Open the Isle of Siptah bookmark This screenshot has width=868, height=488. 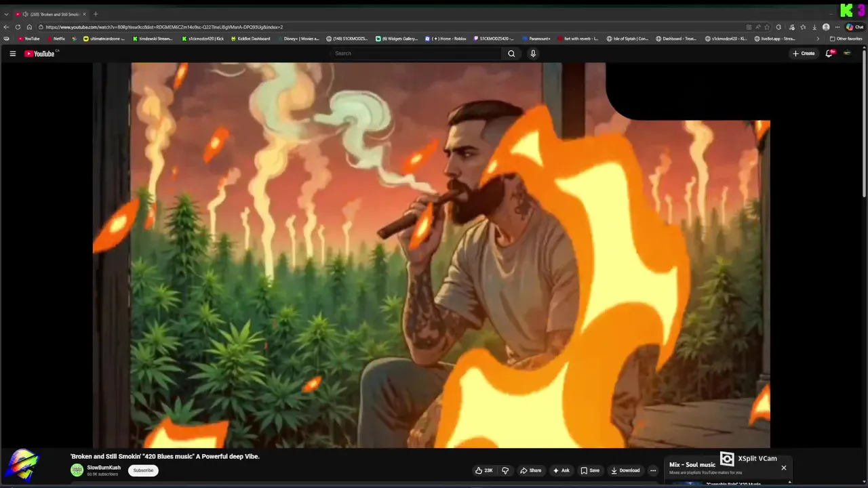coord(627,39)
